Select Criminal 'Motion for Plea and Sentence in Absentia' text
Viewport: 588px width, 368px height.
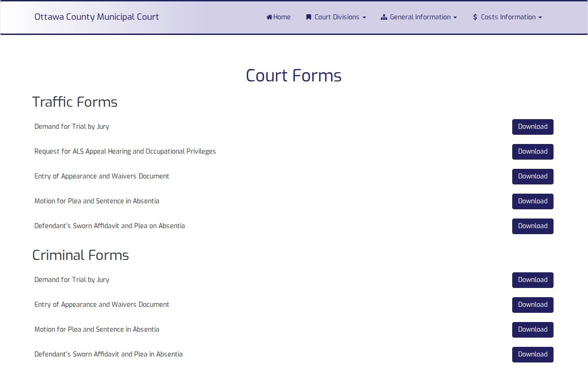[97, 329]
